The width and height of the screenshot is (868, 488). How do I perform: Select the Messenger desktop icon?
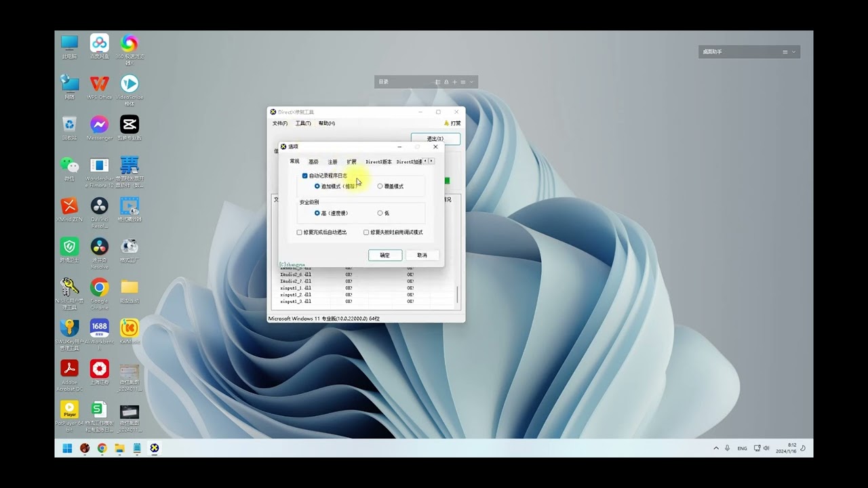coord(99,127)
